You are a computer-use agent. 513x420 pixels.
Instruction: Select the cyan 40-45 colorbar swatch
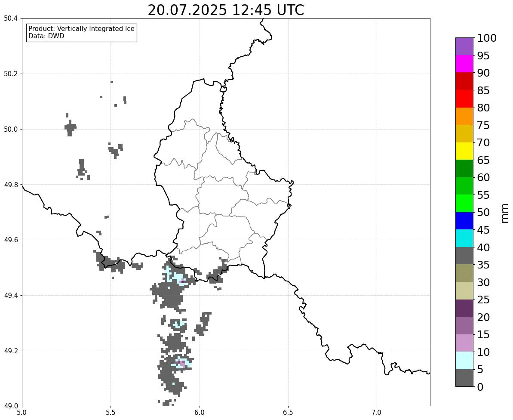(x=464, y=238)
